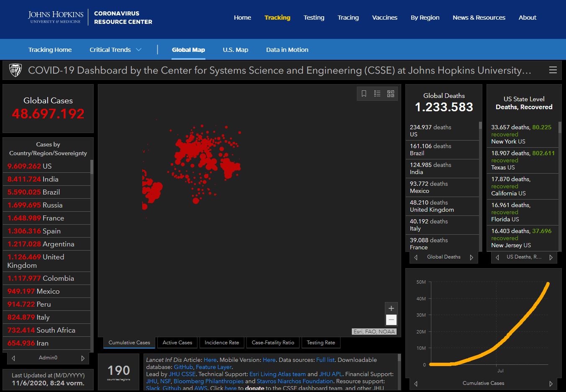Viewport: 566px width, 392px height.
Task: Zoom out on the map with minus button
Action: click(391, 320)
